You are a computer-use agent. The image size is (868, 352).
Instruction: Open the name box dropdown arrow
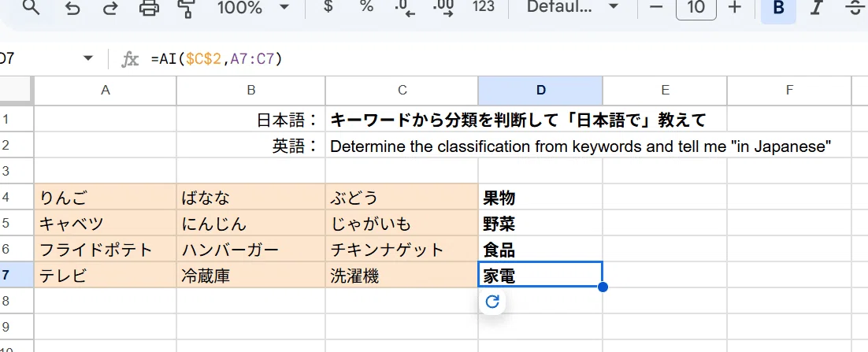click(87, 58)
